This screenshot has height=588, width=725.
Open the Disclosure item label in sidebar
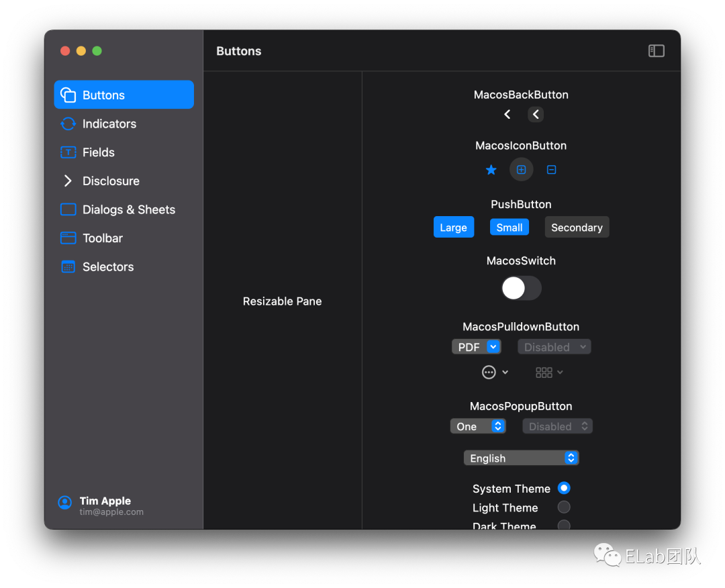(x=111, y=181)
